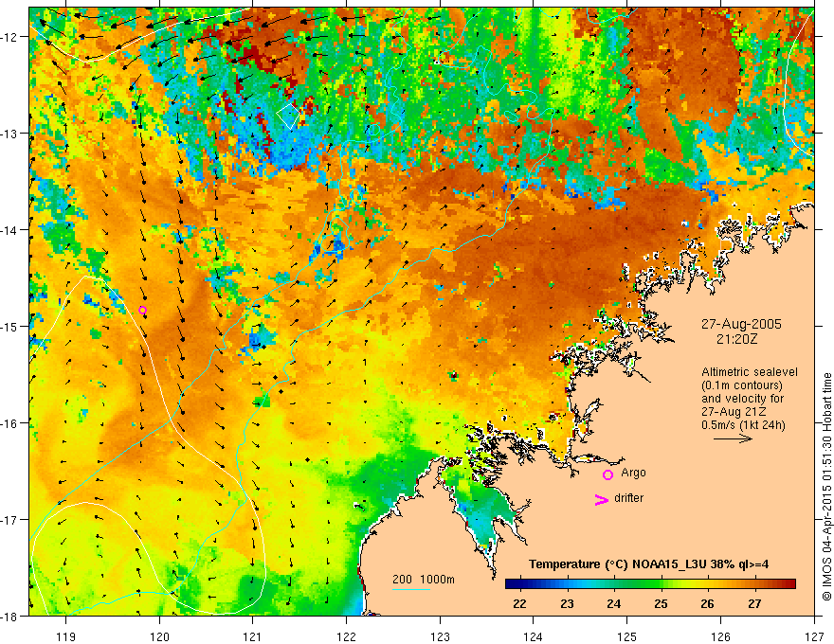Click the colorbar tick label '24'
The image size is (834, 644).
tap(614, 603)
